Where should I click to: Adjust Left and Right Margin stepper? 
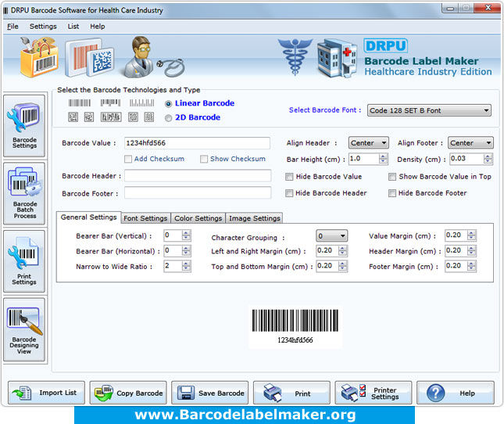tap(343, 250)
